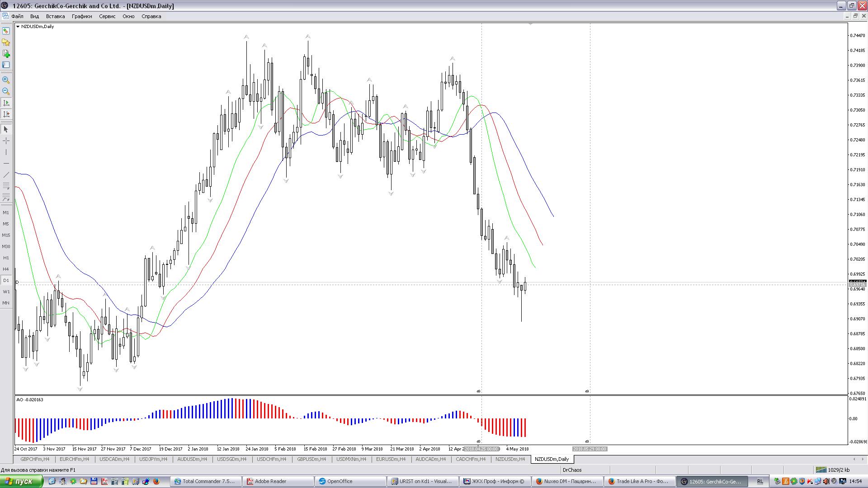Viewport: 868px width, 488px height.
Task: Open the MetaTrader application icon in menu bar
Action: click(5, 16)
